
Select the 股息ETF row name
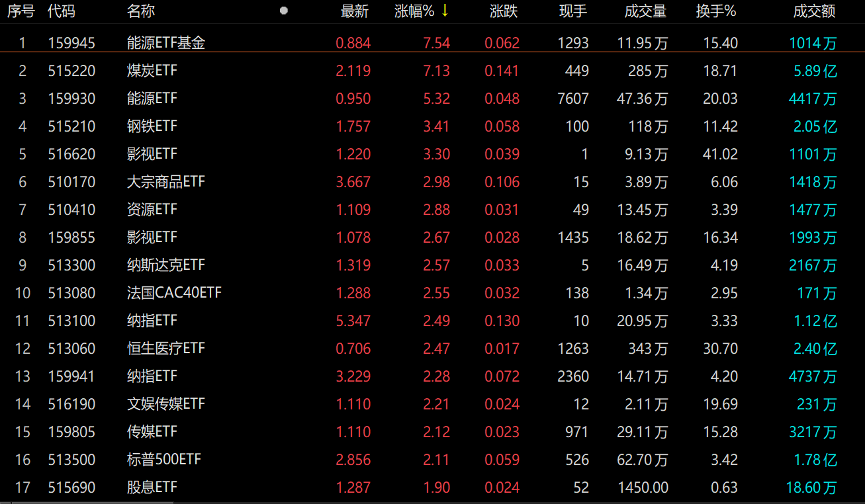tap(152, 487)
